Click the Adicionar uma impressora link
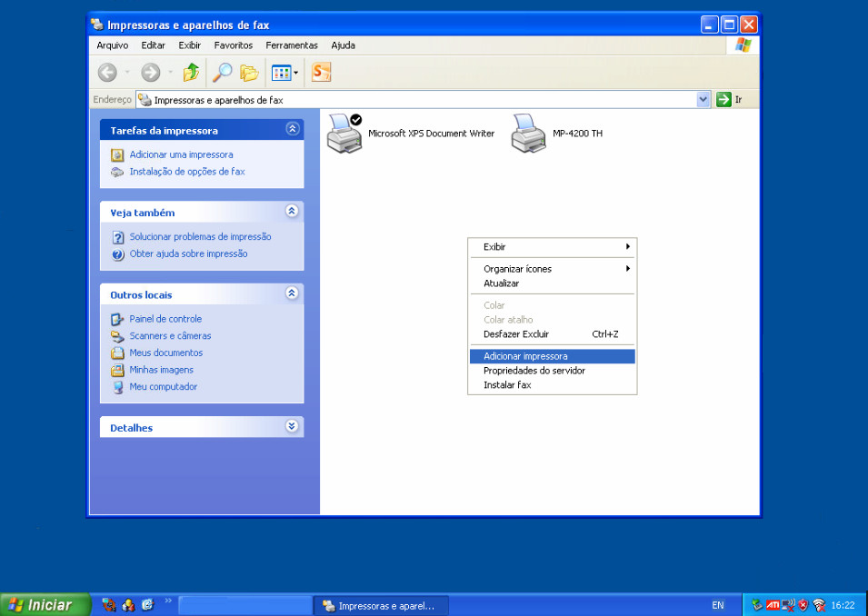Viewport: 868px width, 616px height. [181, 154]
